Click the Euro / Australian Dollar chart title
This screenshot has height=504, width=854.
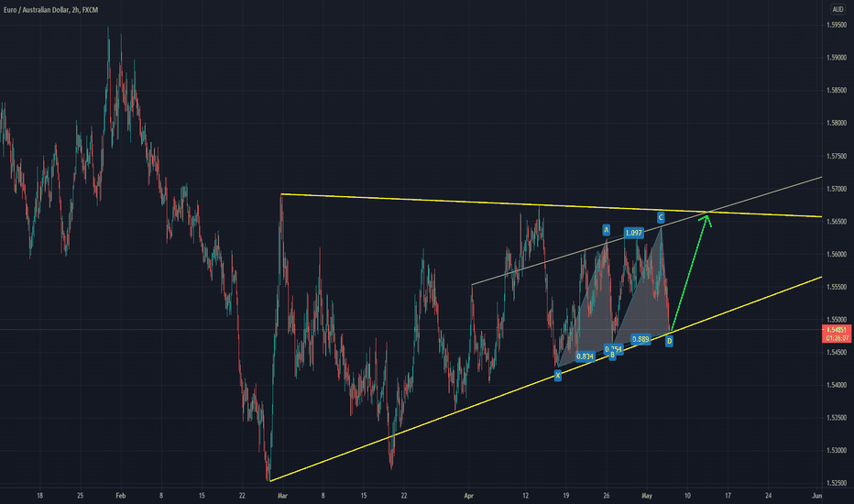point(51,10)
